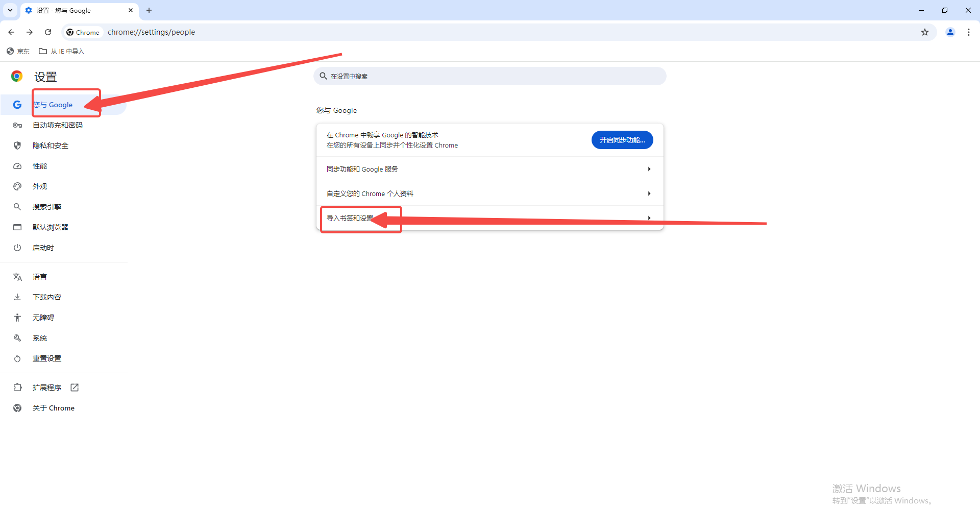Open 自定义您的 Chrome 个人资料 row

(x=490, y=194)
